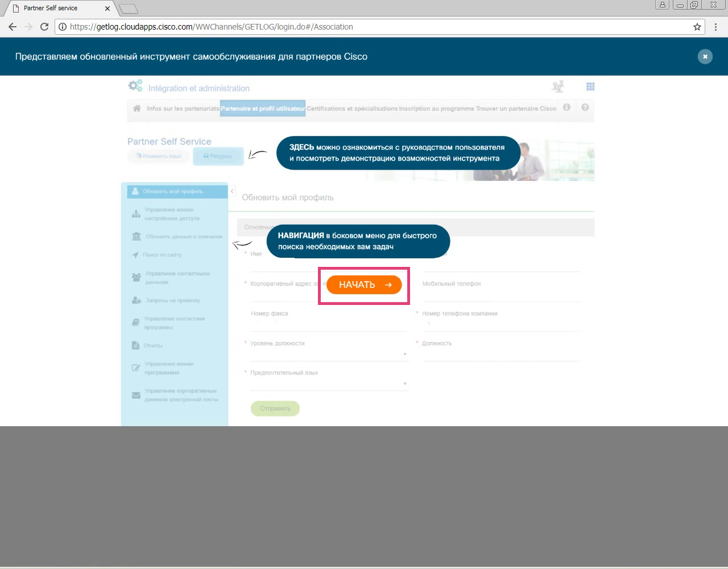Click the Мобильный телефон field
This screenshot has width=728, height=569.
pyautogui.click(x=501, y=295)
